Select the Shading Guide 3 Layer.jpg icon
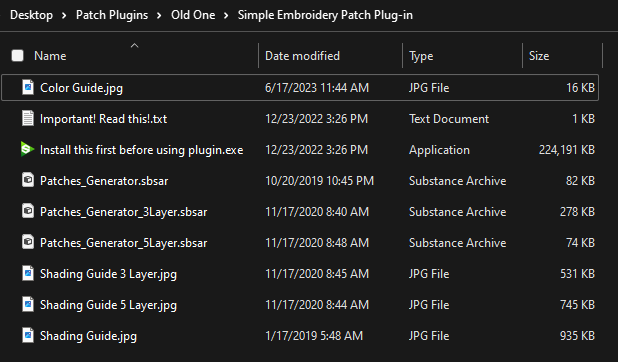The height and width of the screenshot is (362, 618). tap(28, 273)
